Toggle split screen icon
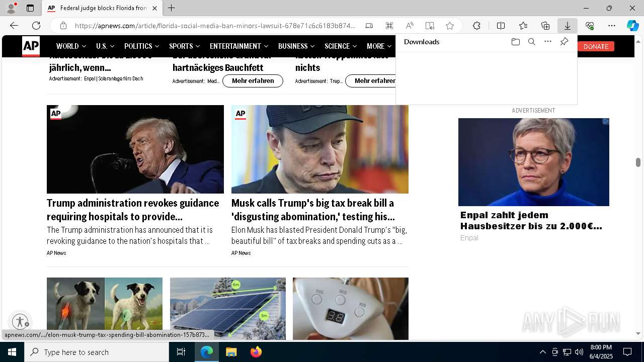Screen dimensions: 644x362 tap(501, 26)
